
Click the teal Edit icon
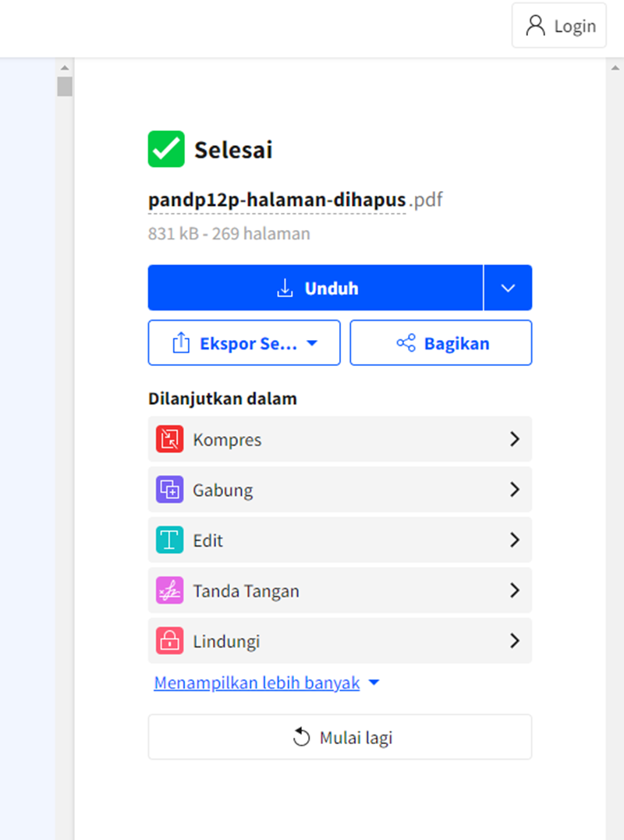pos(170,540)
